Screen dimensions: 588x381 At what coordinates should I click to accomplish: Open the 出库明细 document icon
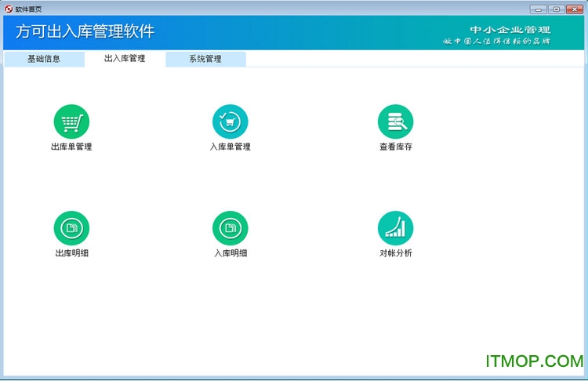(71, 228)
